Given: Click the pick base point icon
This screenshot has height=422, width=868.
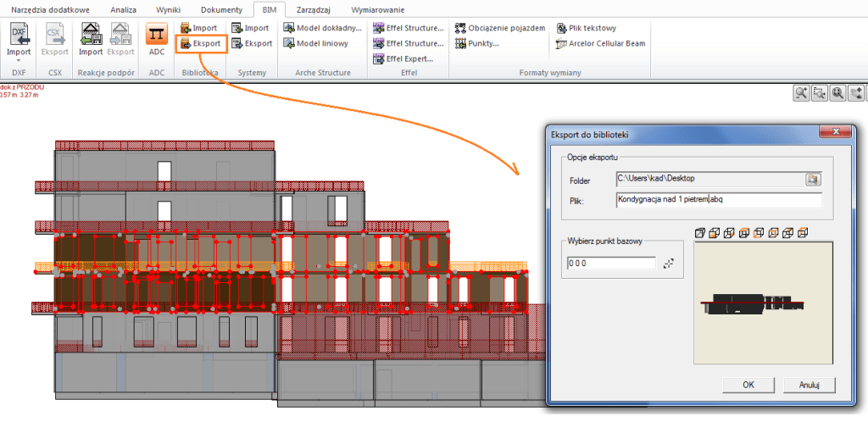Looking at the screenshot, I should (x=669, y=264).
